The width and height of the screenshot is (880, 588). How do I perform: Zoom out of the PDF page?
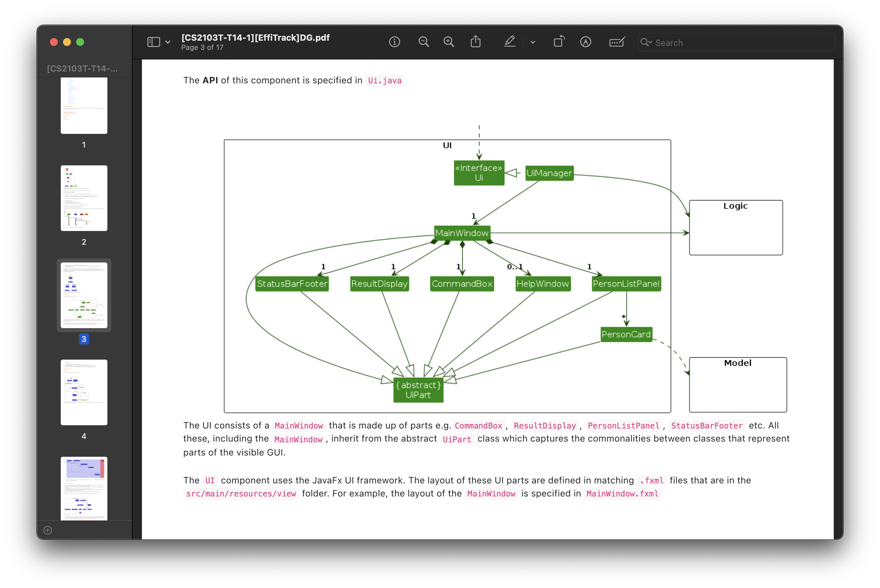[x=424, y=42]
